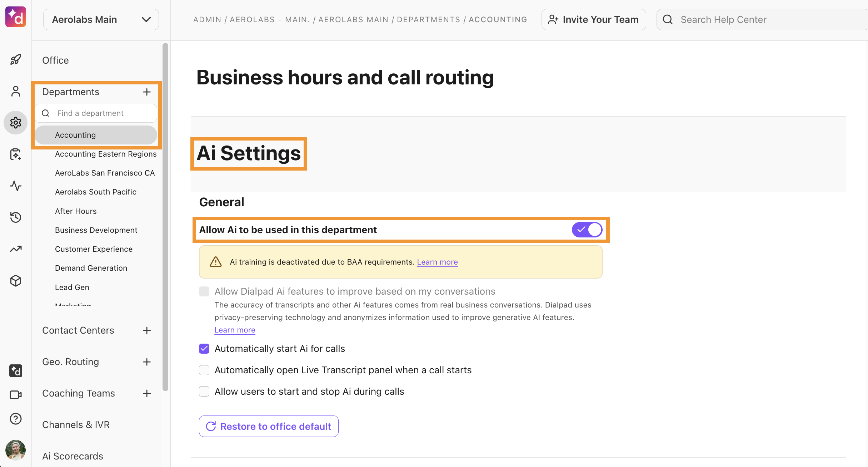Open the Ai clipboard sidebar icon

(15, 154)
